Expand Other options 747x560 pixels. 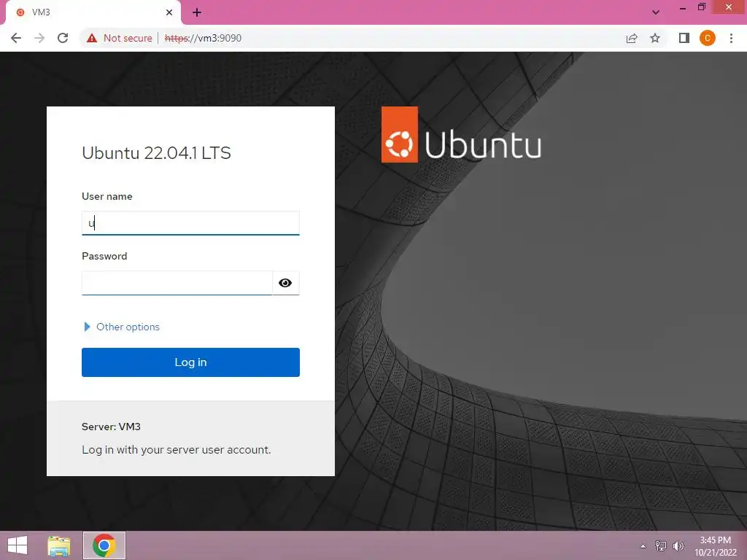tap(122, 327)
